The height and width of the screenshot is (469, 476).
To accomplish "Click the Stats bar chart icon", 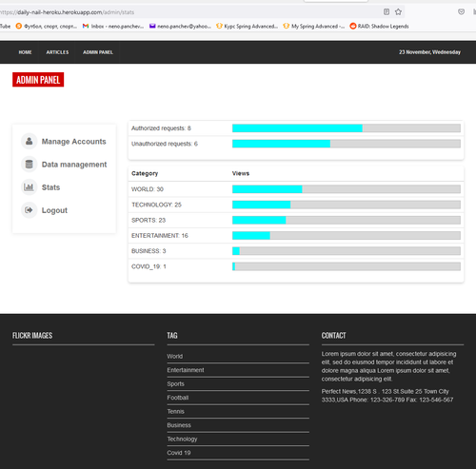I will [x=29, y=187].
